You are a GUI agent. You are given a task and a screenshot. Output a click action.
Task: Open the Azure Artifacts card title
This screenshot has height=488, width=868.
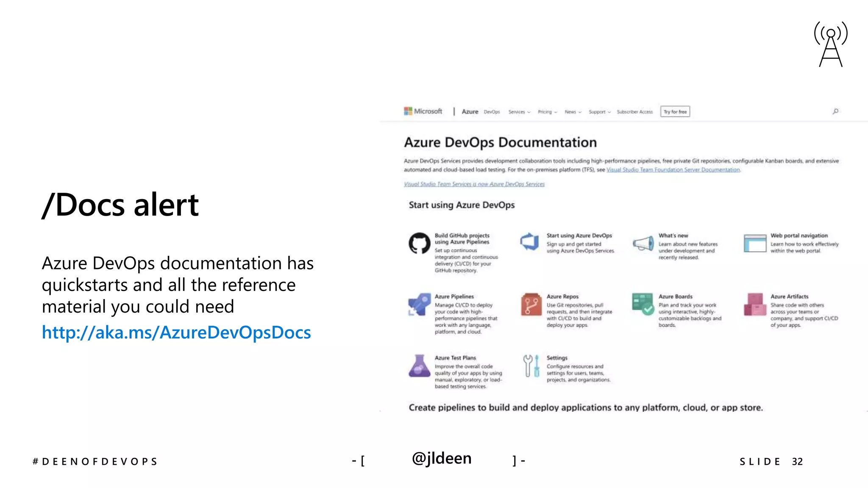coord(789,297)
